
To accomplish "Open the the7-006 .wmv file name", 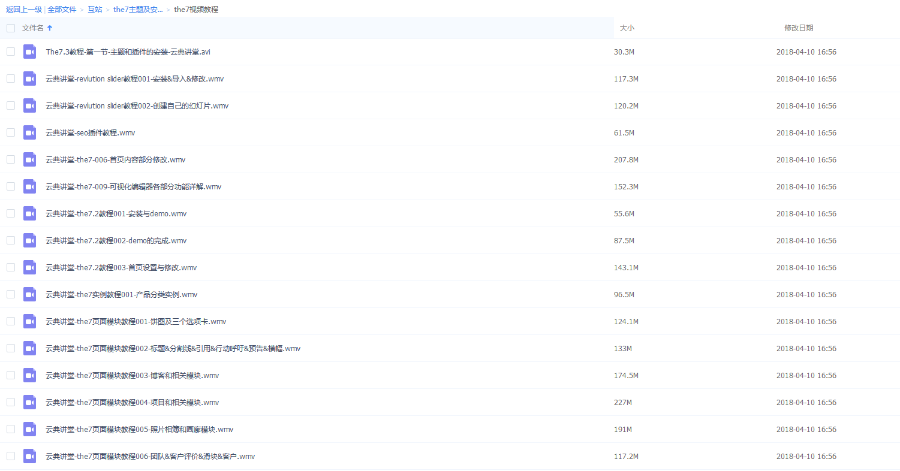I will pyautogui.click(x=115, y=159).
